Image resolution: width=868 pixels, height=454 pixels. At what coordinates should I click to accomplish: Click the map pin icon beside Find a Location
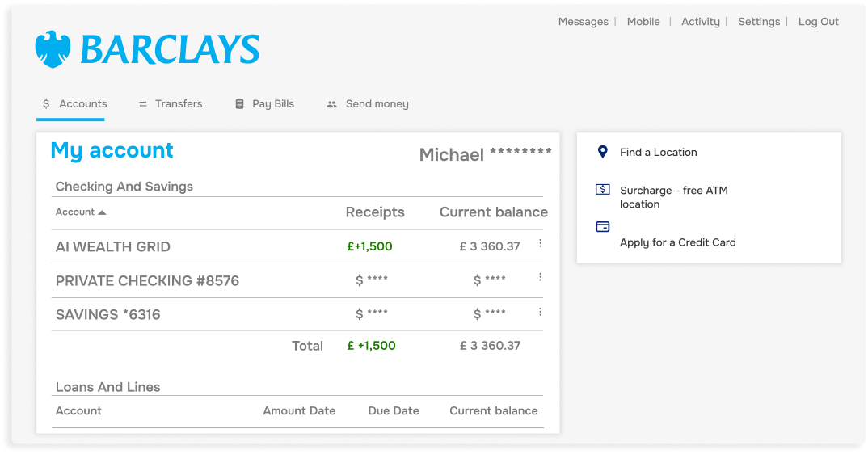pyautogui.click(x=602, y=152)
